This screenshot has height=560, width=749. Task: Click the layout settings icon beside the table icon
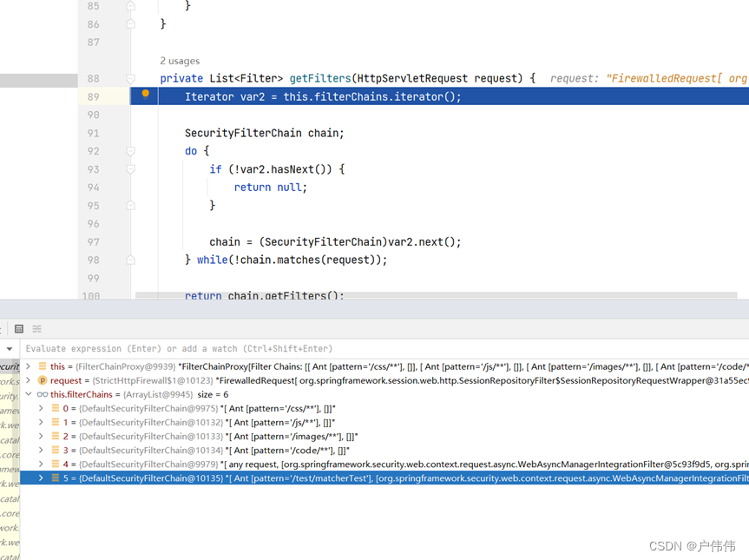pos(36,329)
